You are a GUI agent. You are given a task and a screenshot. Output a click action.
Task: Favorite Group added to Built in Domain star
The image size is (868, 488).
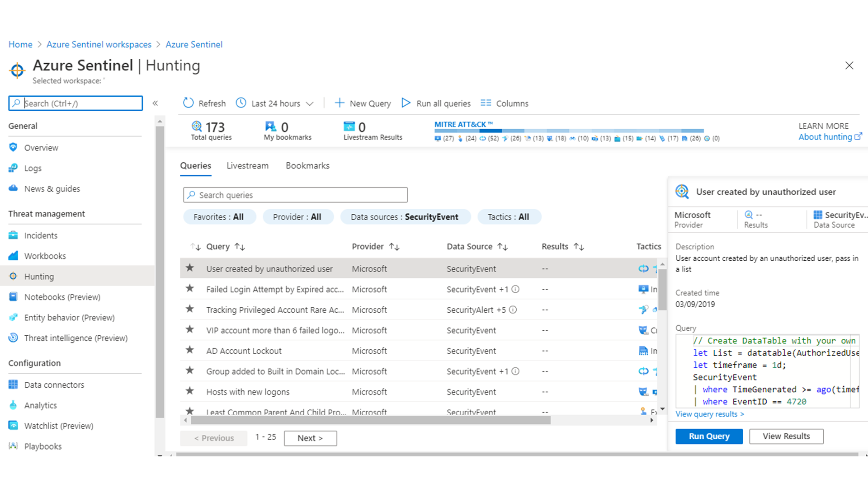pos(190,371)
